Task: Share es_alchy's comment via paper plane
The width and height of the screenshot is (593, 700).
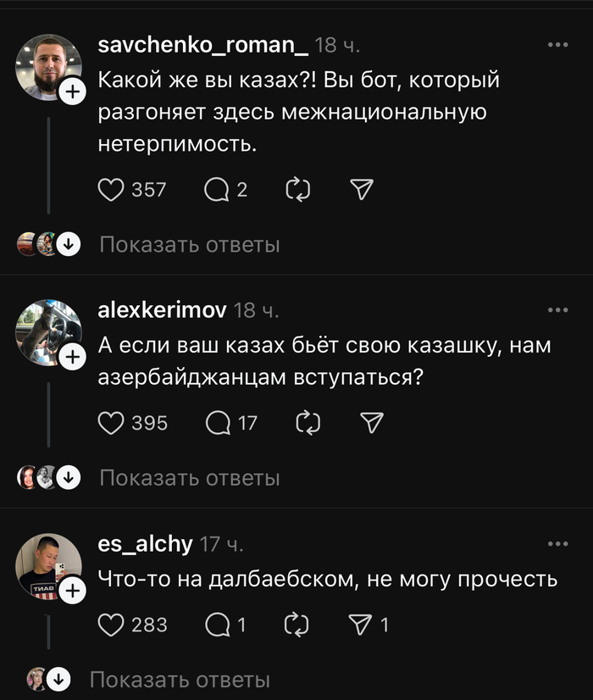Action: point(362,625)
